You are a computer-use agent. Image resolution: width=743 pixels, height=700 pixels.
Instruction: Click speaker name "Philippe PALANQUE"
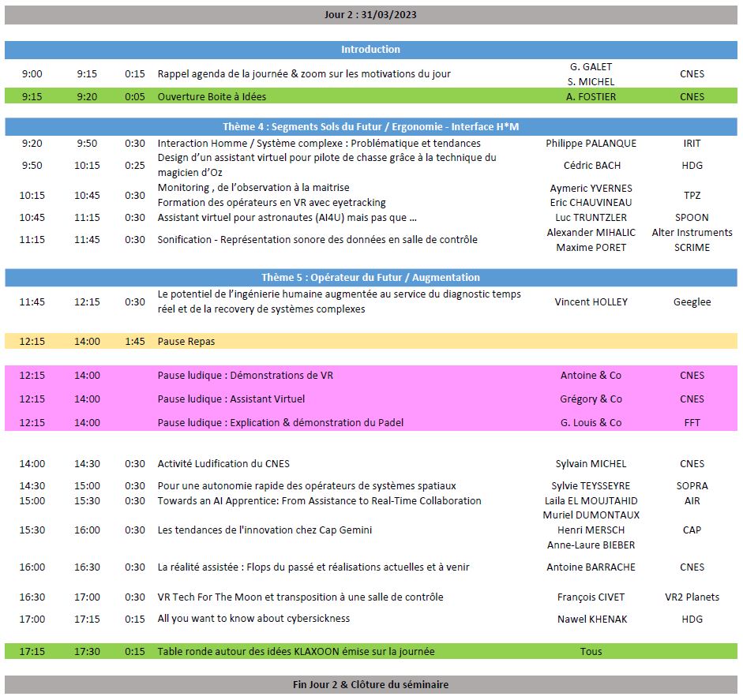[591, 144]
